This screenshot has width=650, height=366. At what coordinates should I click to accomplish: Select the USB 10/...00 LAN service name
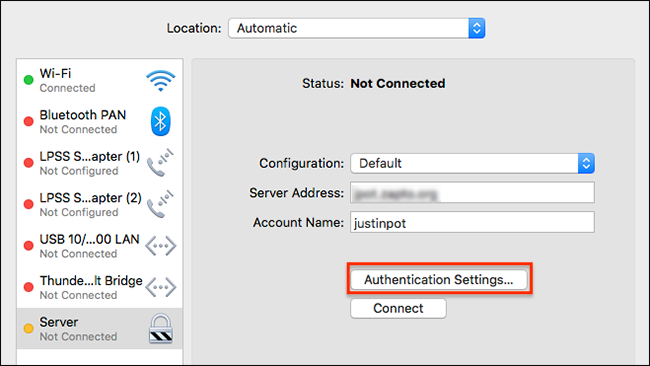coord(90,239)
